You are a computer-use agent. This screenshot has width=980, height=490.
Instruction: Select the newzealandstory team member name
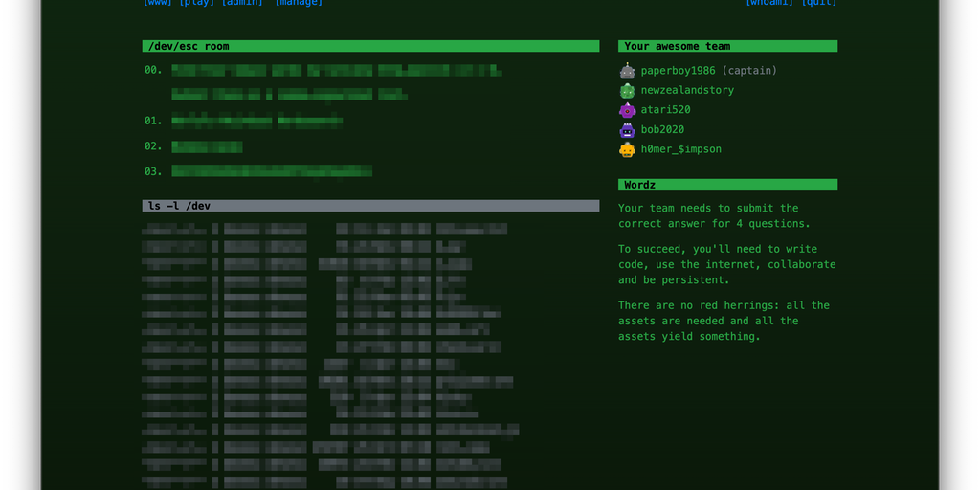pyautogui.click(x=687, y=90)
